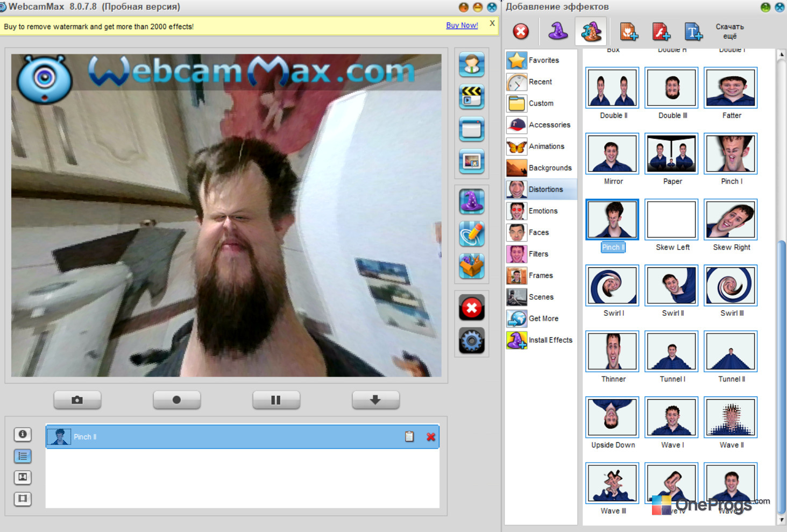Apply the Skew Right distortion effect
Image resolution: width=787 pixels, height=532 pixels.
(731, 219)
